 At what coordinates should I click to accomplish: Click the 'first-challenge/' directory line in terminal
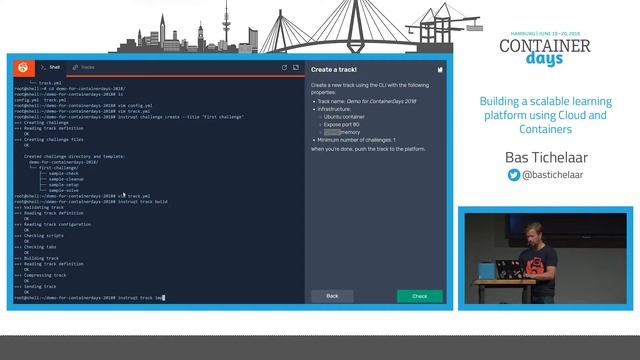pos(58,168)
